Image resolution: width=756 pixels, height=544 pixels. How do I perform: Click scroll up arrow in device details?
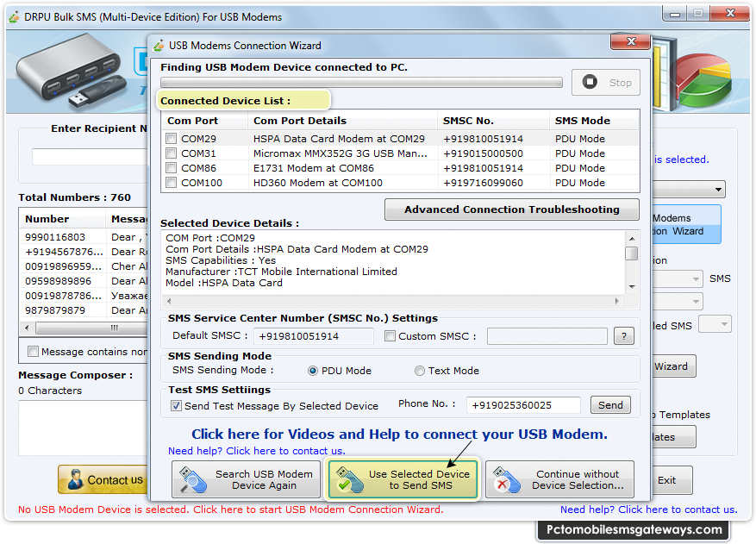632,238
